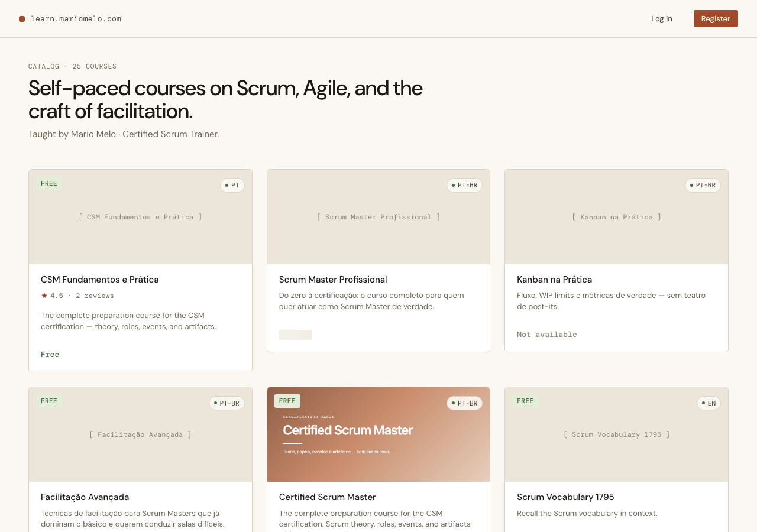757x532 pixels.
Task: Click the Facilitação Avançada title
Action: click(85, 497)
